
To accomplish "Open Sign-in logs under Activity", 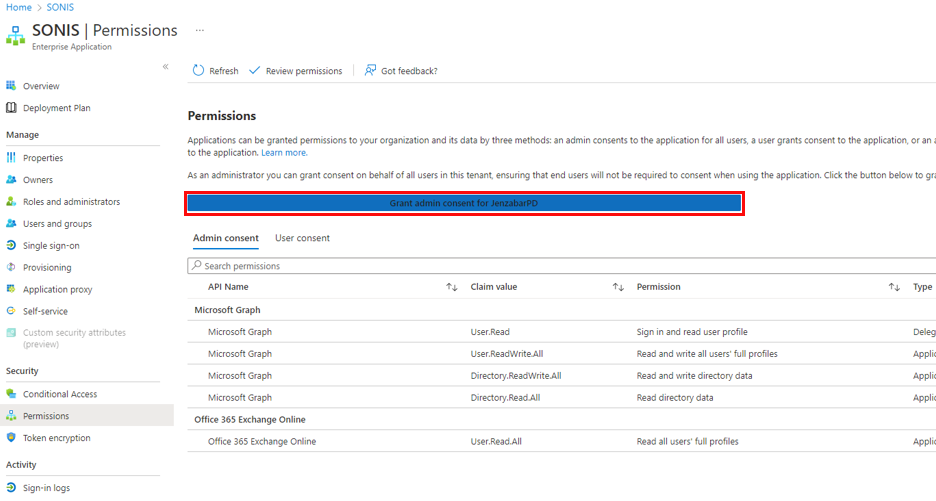I will (x=47, y=488).
